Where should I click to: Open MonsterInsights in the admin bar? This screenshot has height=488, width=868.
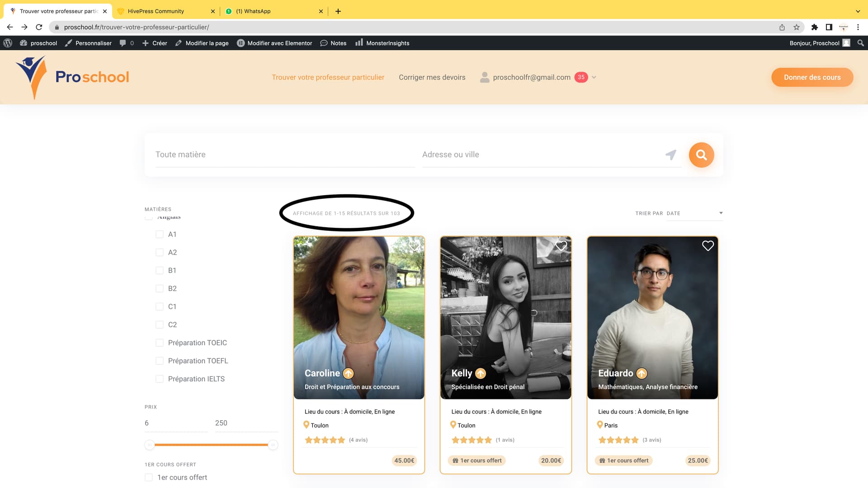[x=382, y=43]
